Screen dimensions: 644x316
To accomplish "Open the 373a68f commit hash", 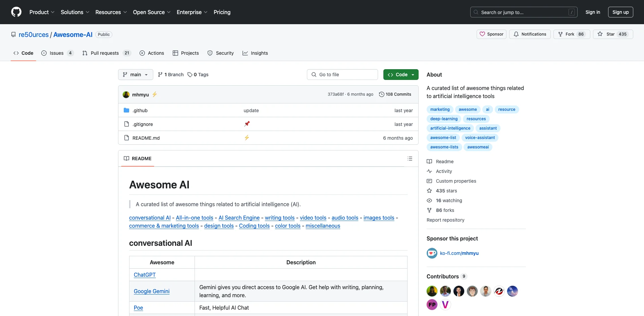I will 335,94.
